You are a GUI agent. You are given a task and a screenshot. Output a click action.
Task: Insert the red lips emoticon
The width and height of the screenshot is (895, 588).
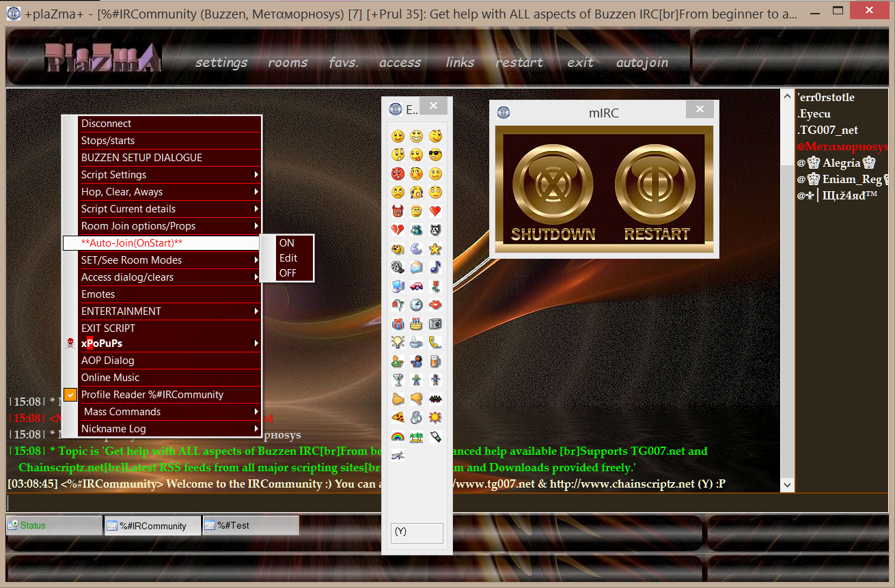(x=435, y=305)
